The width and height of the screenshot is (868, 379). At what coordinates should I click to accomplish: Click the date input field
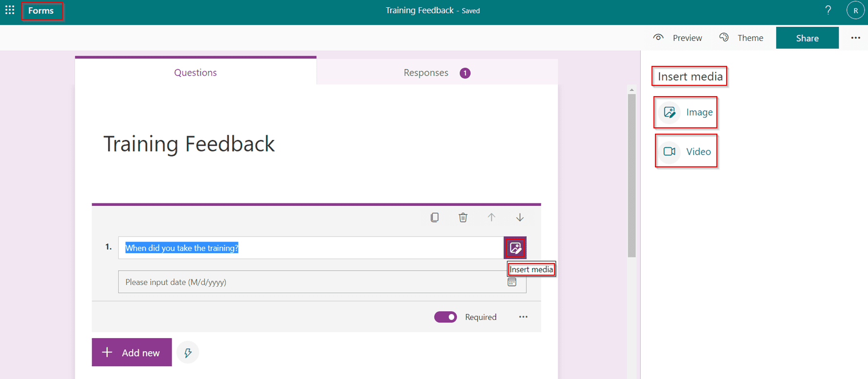coord(322,282)
